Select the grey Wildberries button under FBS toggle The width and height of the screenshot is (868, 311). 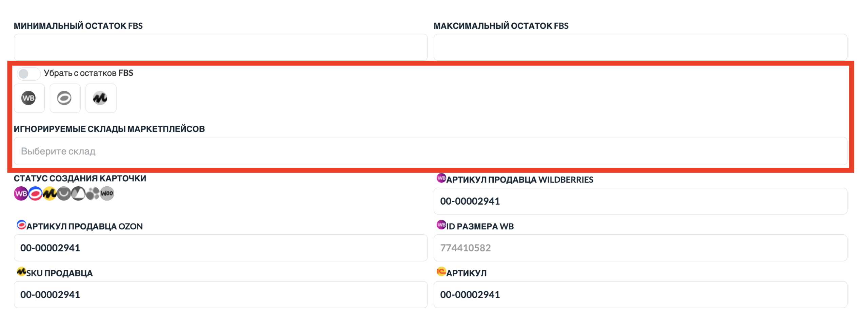(x=29, y=98)
